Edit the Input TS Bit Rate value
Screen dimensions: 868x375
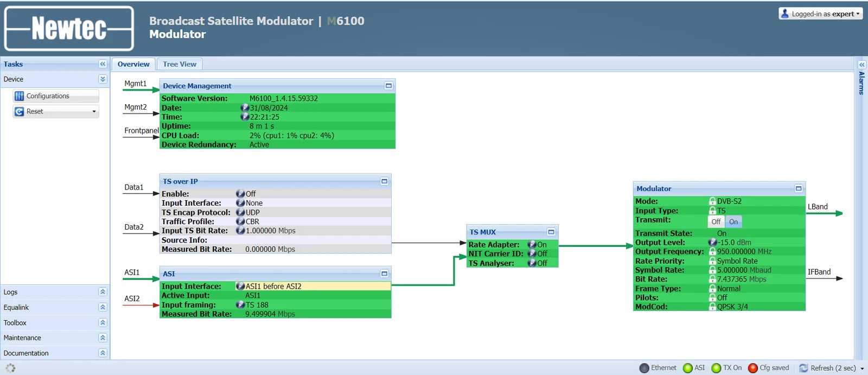point(240,231)
